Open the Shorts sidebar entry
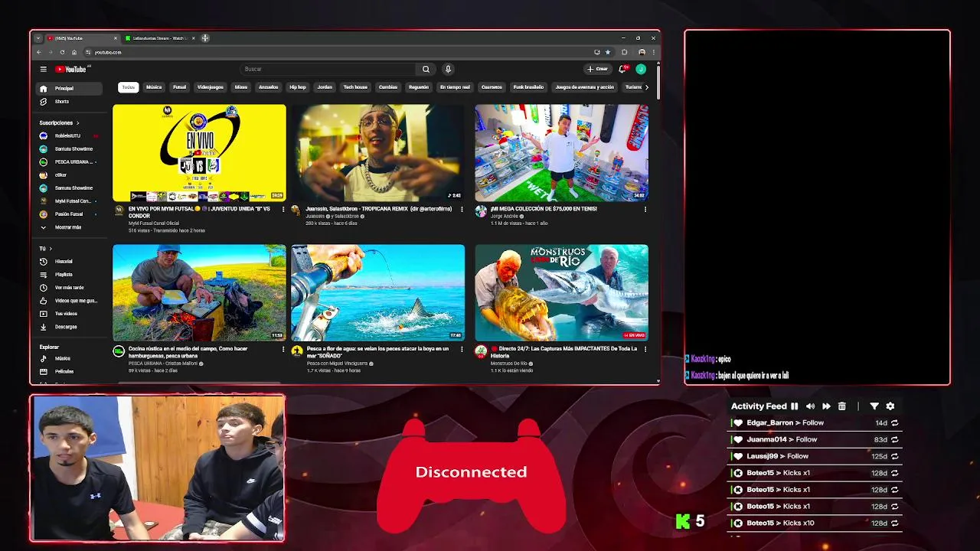 tap(69, 101)
